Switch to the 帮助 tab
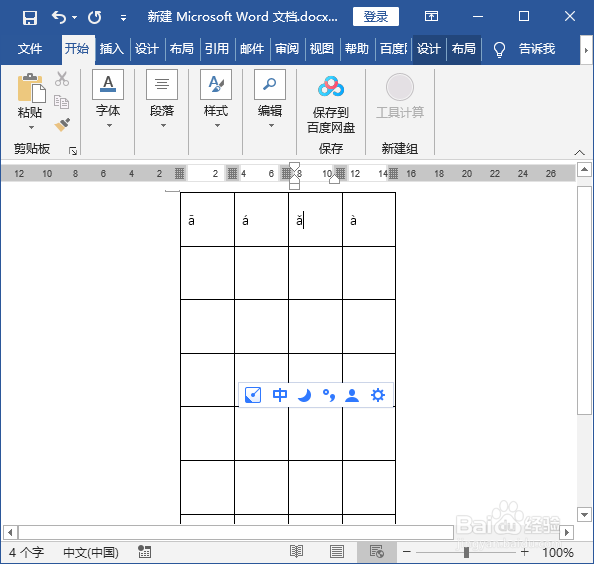 click(356, 48)
